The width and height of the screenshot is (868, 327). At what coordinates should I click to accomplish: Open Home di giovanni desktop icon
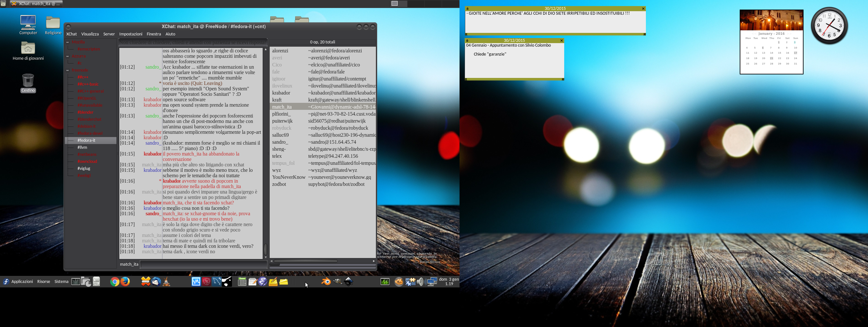point(28,51)
